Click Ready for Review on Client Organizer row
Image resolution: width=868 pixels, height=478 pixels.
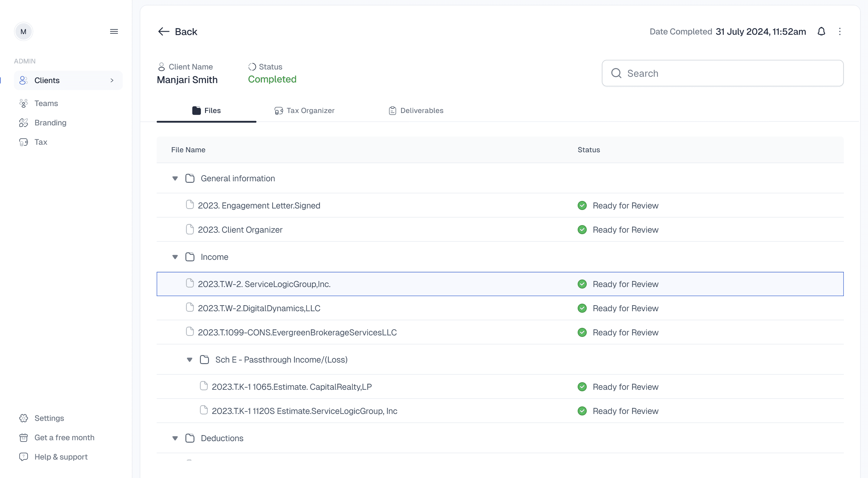pos(625,230)
